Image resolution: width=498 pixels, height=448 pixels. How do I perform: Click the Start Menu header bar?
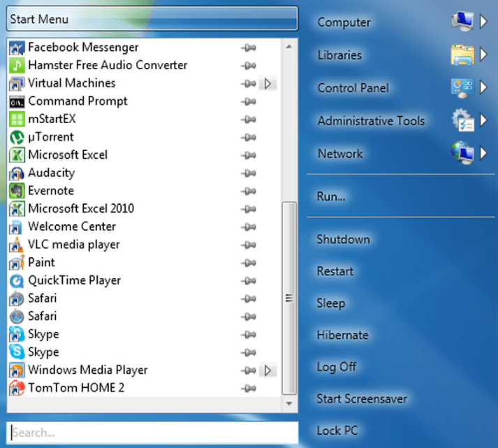click(152, 19)
